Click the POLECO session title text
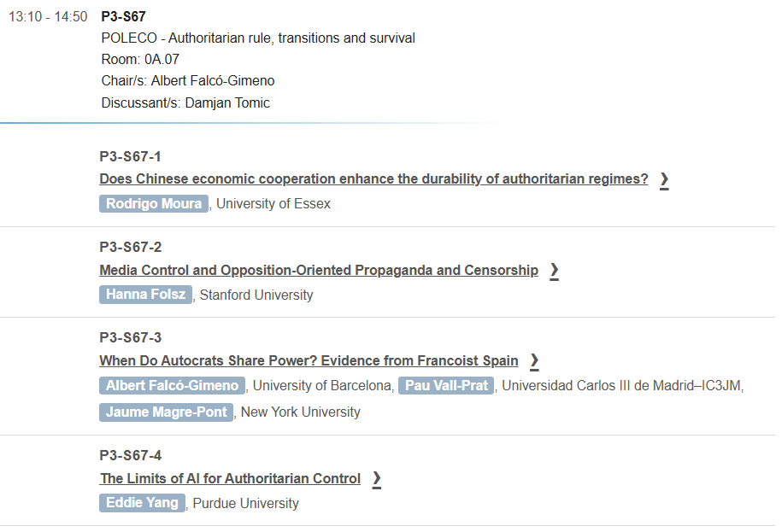The image size is (782, 532). tap(258, 38)
